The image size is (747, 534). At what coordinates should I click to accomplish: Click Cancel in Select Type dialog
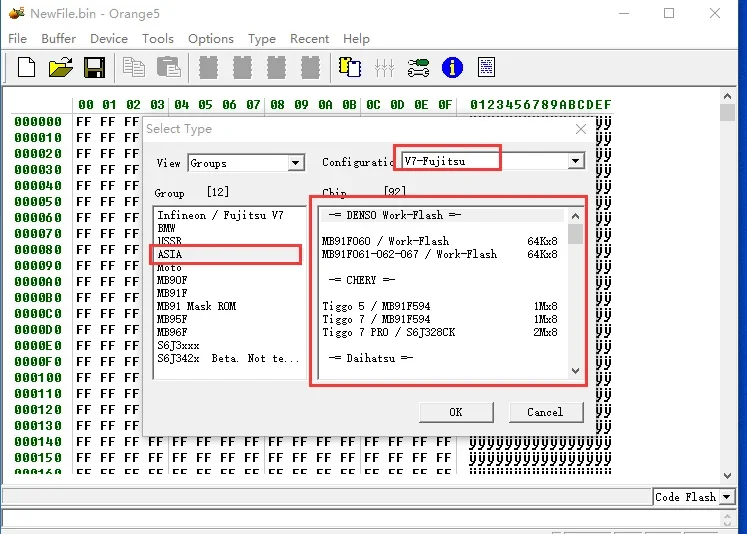click(545, 412)
